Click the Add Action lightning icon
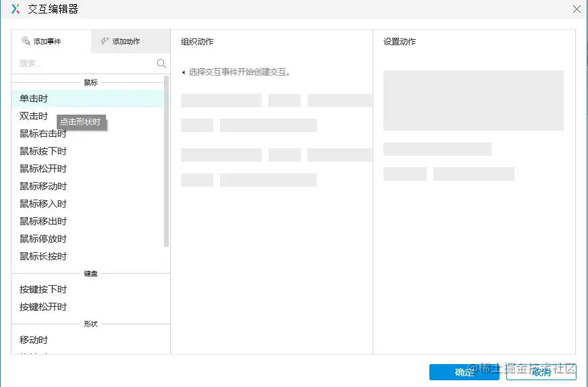 point(105,41)
